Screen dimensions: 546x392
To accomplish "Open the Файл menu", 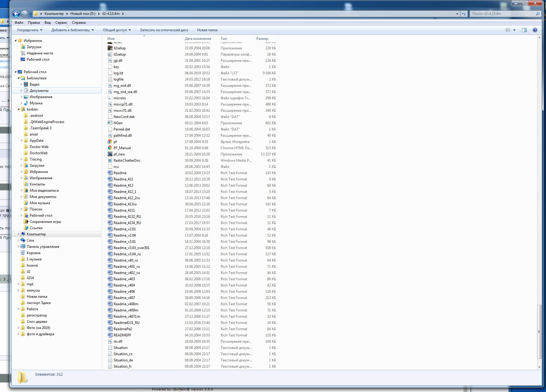I will coord(19,23).
